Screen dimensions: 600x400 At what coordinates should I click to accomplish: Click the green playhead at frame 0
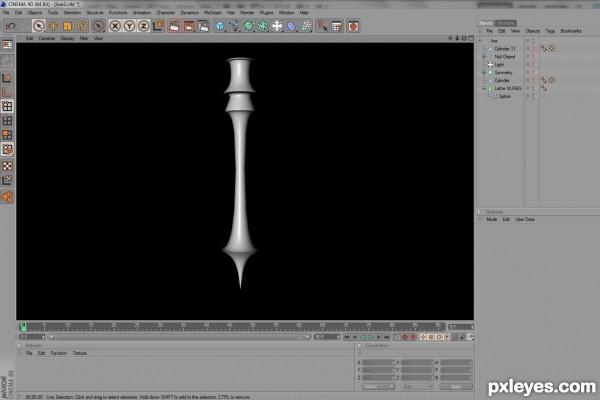click(x=23, y=327)
